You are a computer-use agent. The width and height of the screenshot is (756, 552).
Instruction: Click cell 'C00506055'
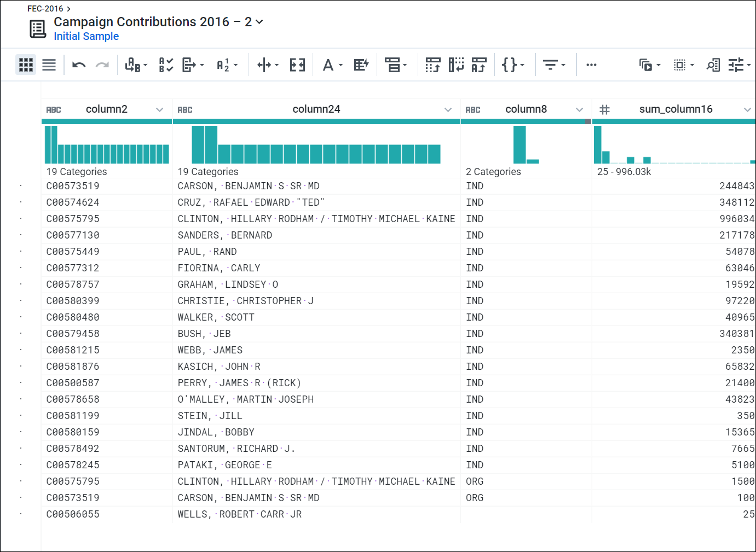pos(73,514)
